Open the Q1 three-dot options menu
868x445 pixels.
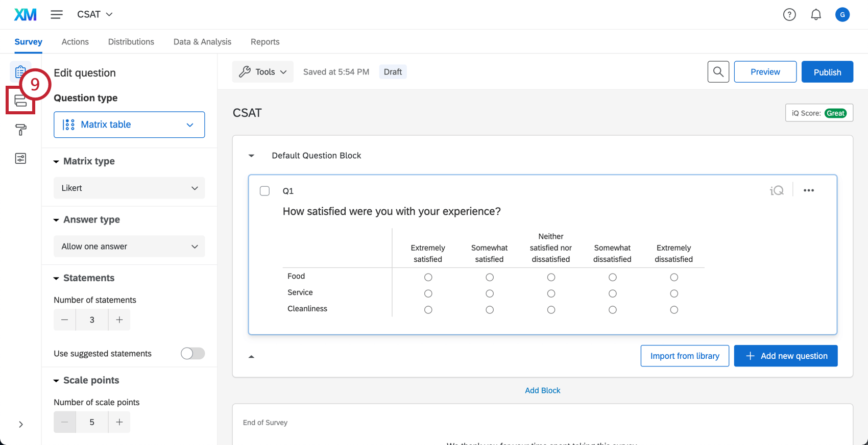tap(809, 190)
